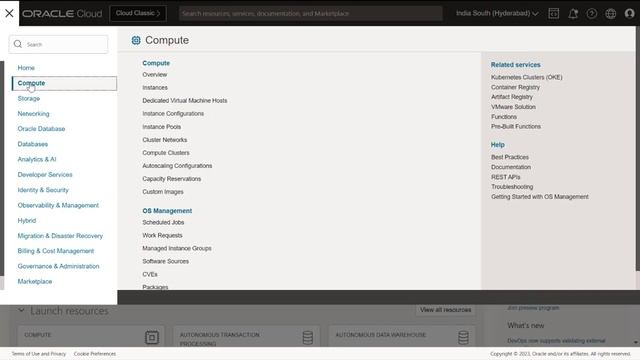Select Oracle Database in navigation menu
Screen dimensions: 640x360
click(41, 129)
